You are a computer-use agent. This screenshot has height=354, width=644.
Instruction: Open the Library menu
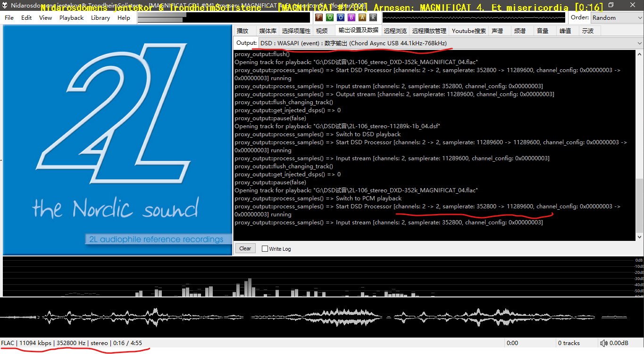coord(100,17)
